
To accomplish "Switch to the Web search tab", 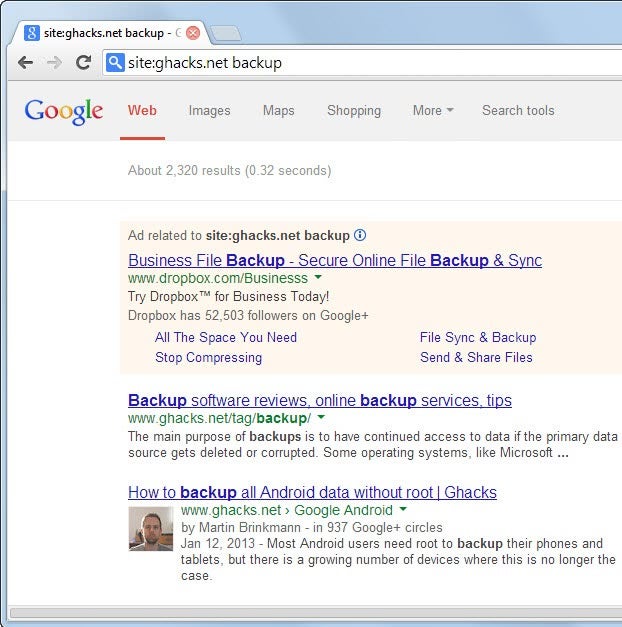I will click(142, 110).
